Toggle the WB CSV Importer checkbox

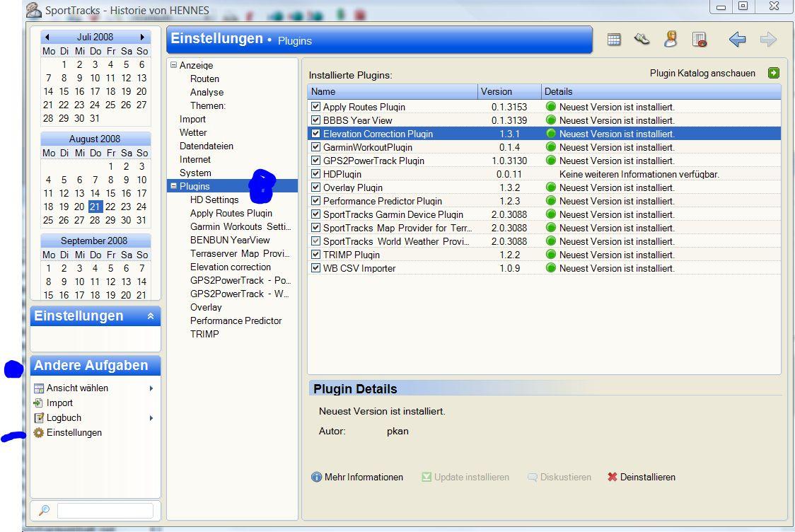(316, 268)
